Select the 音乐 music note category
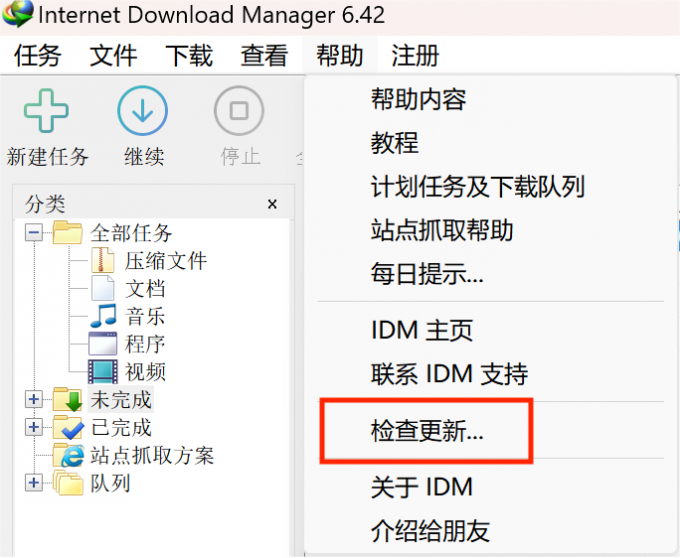The height and width of the screenshot is (558, 680). (103, 317)
